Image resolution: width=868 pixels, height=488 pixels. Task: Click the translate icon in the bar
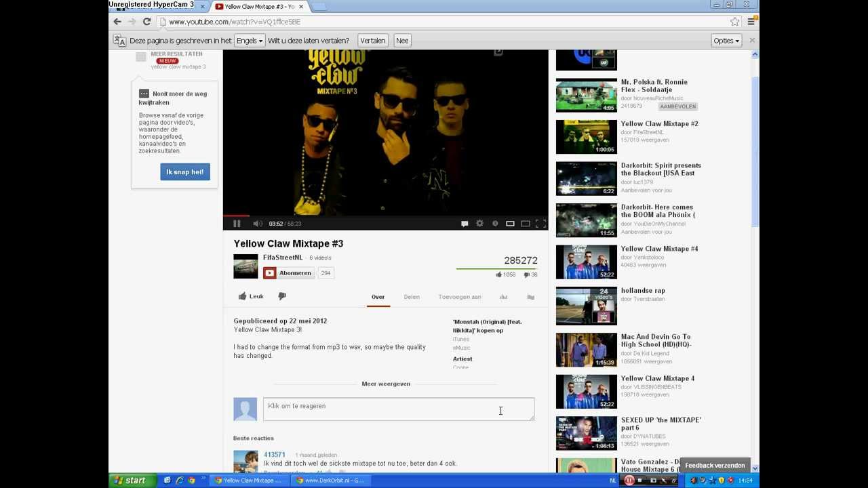click(119, 41)
